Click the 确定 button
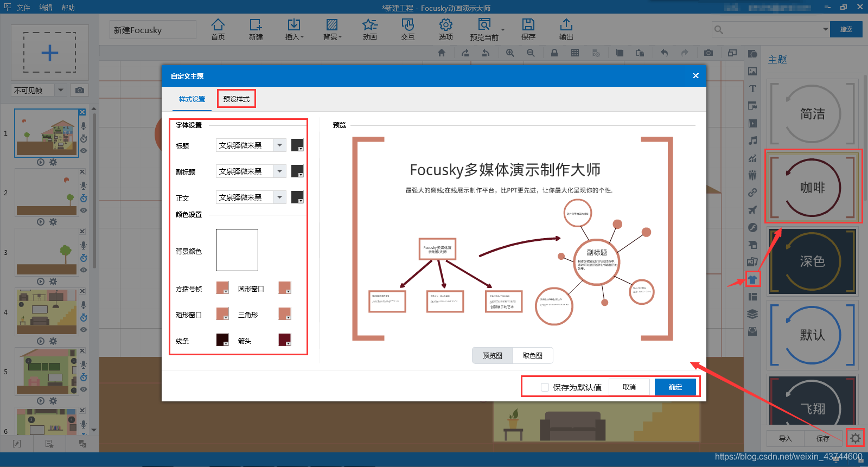This screenshot has height=467, width=868. tap(675, 387)
